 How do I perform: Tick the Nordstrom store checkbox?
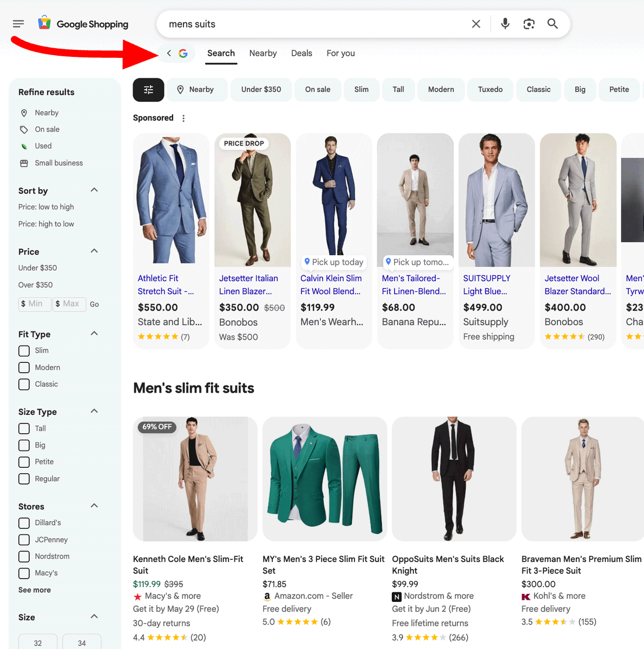[x=24, y=557]
